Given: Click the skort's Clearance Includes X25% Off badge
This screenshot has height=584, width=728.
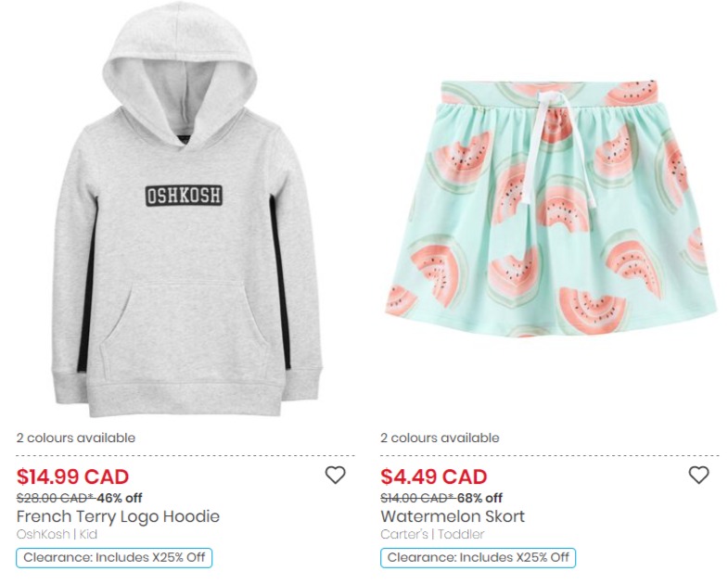Looking at the screenshot, I should coord(479,557).
